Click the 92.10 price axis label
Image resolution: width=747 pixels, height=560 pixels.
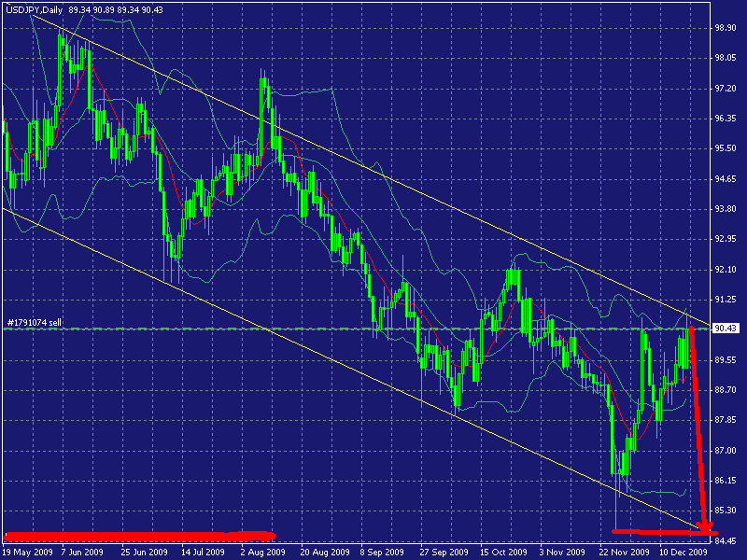click(x=726, y=270)
